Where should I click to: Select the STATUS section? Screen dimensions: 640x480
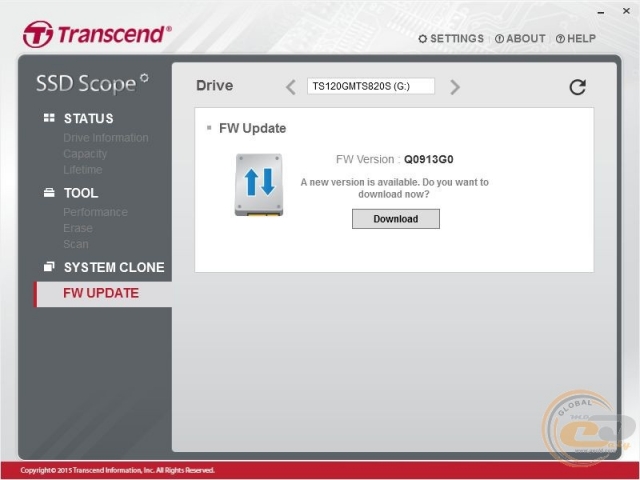pos(89,118)
